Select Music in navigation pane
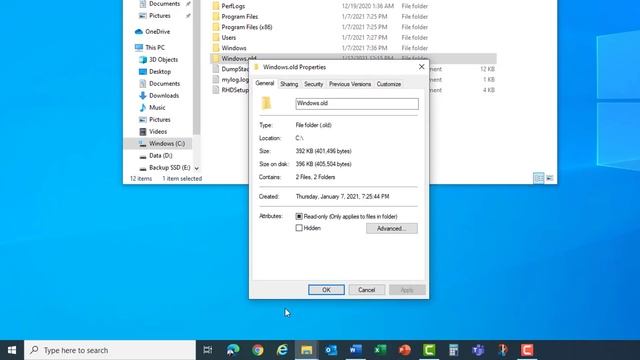 tap(157, 107)
